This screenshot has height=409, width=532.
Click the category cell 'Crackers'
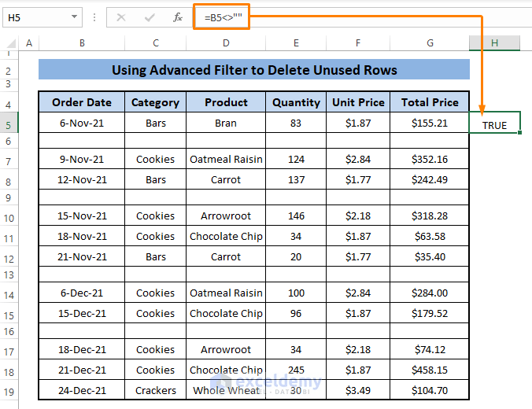pos(155,390)
